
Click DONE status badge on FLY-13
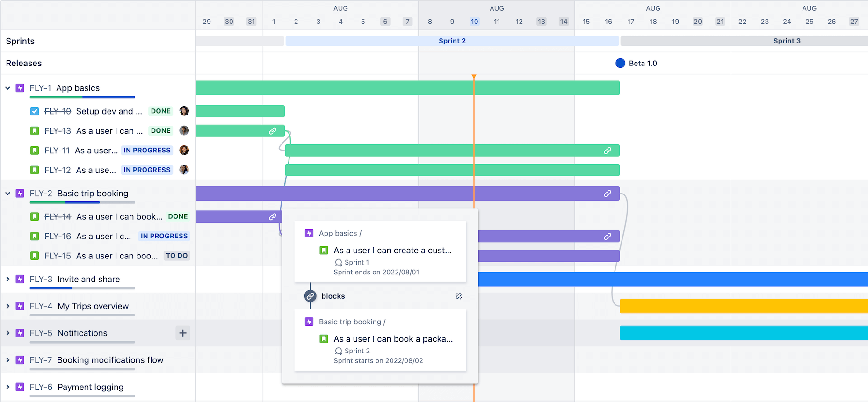pos(160,131)
